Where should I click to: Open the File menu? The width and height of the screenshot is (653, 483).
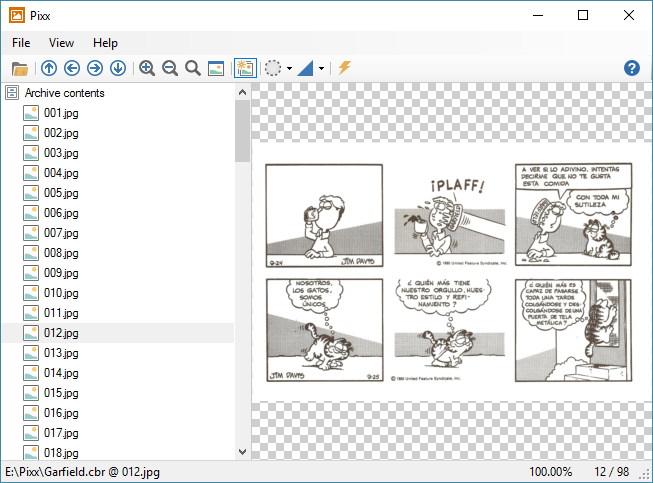(21, 43)
